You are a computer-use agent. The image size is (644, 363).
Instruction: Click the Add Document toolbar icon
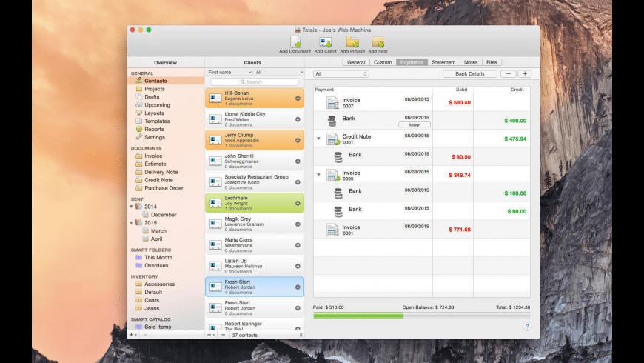pyautogui.click(x=295, y=42)
